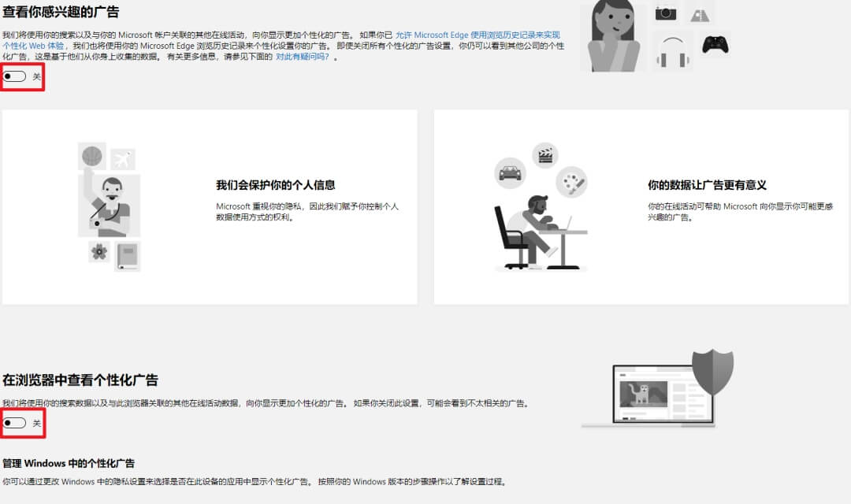Click the book icon in the left illustration

click(x=128, y=255)
